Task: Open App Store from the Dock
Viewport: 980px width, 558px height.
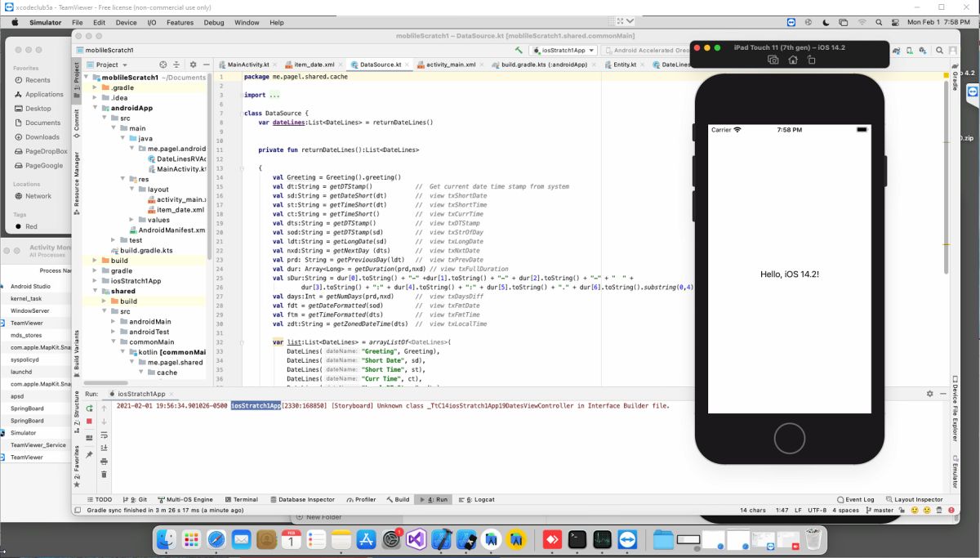Action: click(366, 539)
